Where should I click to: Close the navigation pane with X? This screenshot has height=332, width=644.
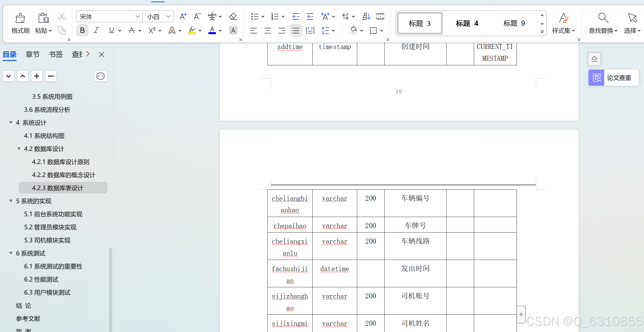[x=101, y=54]
